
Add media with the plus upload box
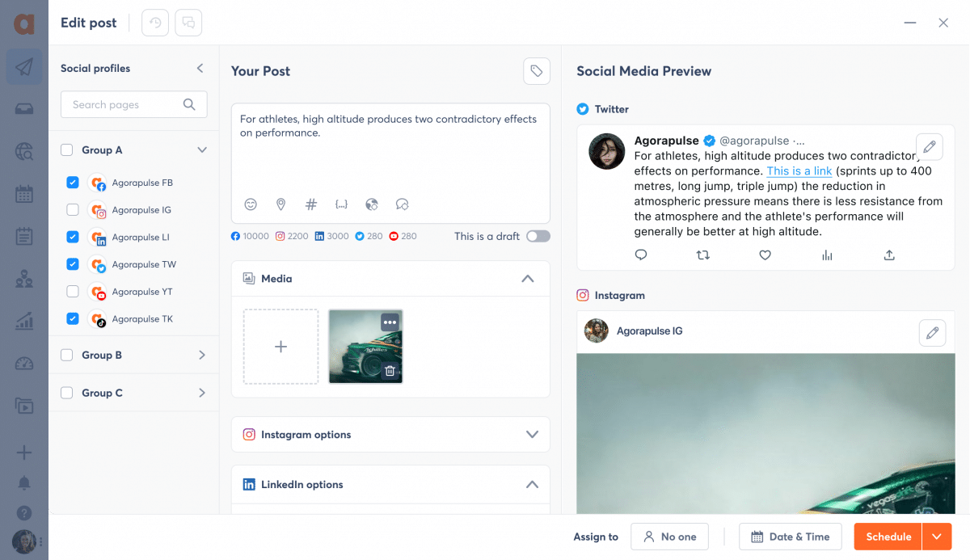281,347
